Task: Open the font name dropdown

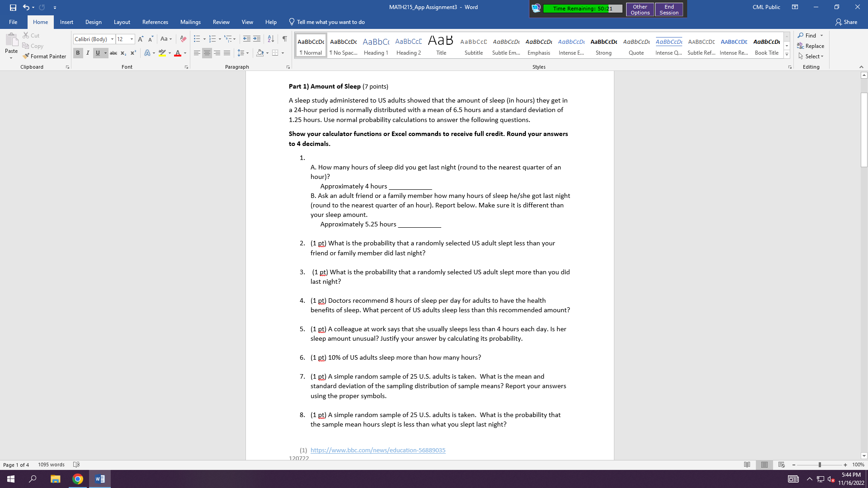Action: pyautogui.click(x=112, y=39)
